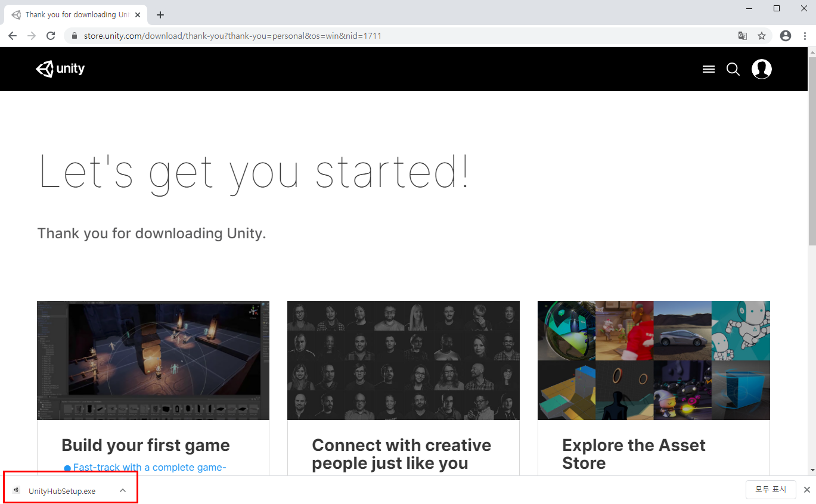
Task: Click the UnityHubSetup.exe file icon
Action: pyautogui.click(x=17, y=490)
